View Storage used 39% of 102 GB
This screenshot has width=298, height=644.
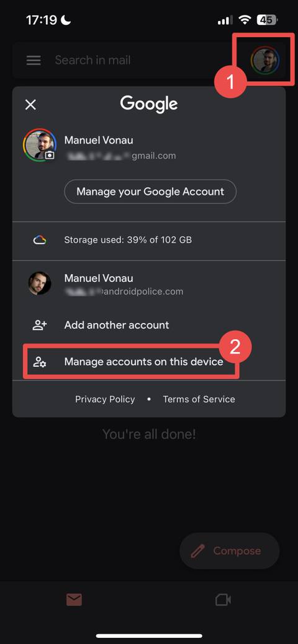point(128,240)
